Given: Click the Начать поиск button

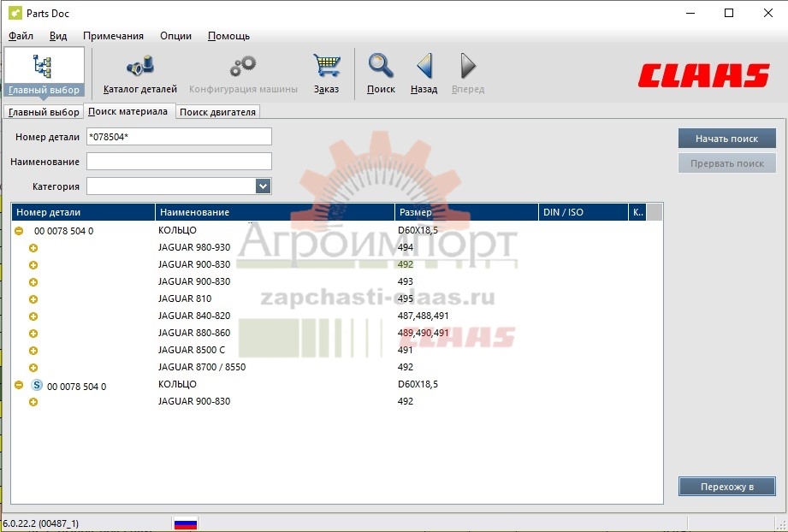Looking at the screenshot, I should [726, 139].
